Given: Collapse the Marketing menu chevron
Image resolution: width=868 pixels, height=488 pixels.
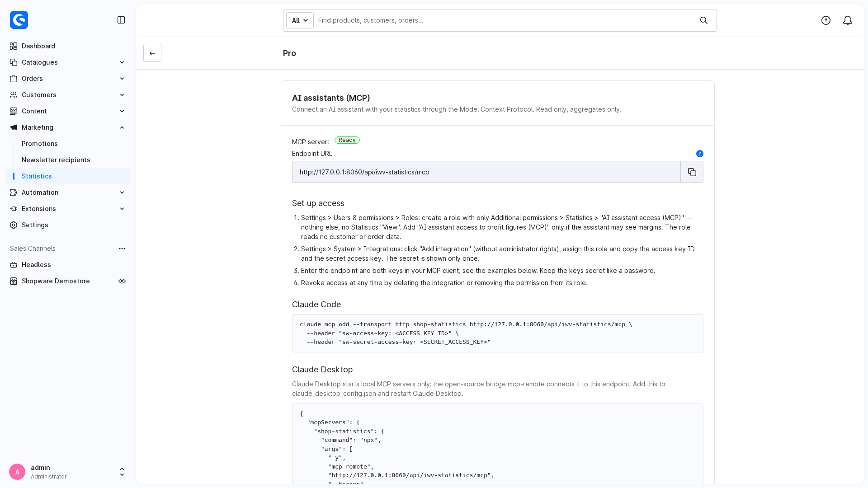Looking at the screenshot, I should (x=122, y=127).
